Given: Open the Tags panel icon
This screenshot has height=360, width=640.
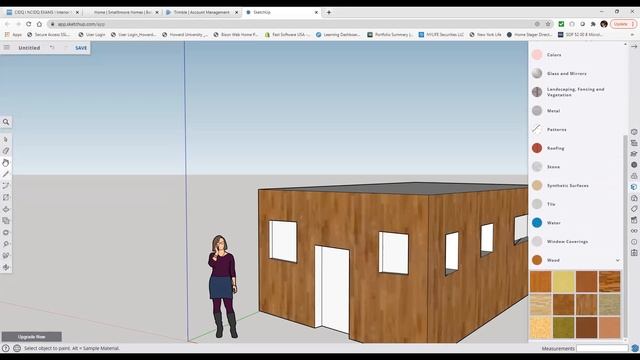Looking at the screenshot, I should pos(634,209).
